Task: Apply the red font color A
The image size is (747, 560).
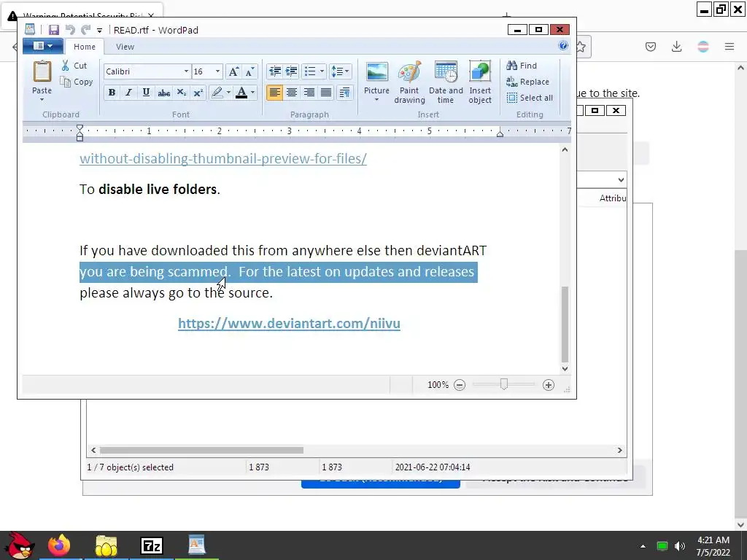Action: tap(241, 93)
